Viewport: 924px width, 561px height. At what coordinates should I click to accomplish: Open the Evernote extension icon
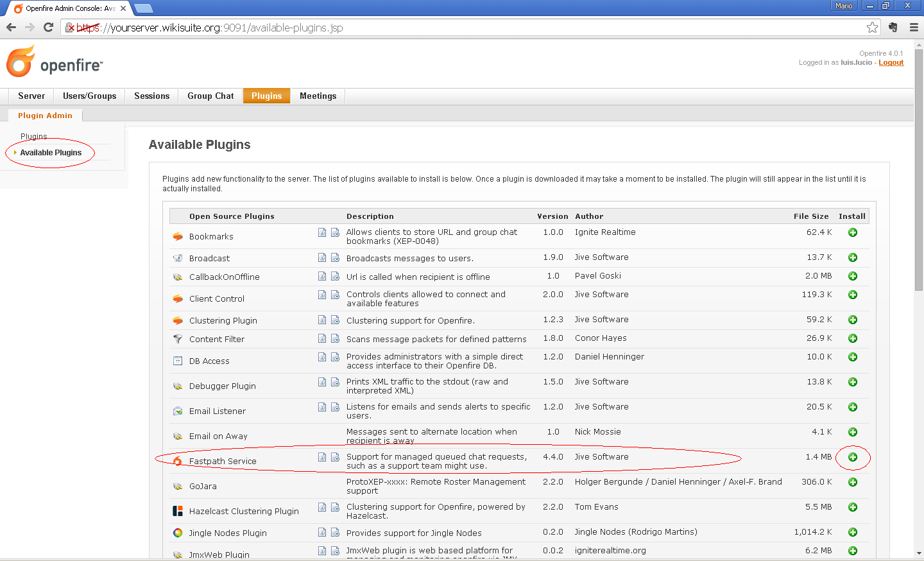coord(893,28)
